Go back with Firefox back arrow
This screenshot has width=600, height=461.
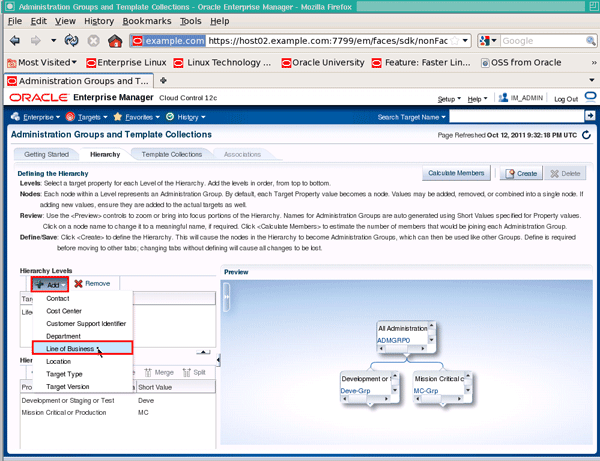(15, 40)
